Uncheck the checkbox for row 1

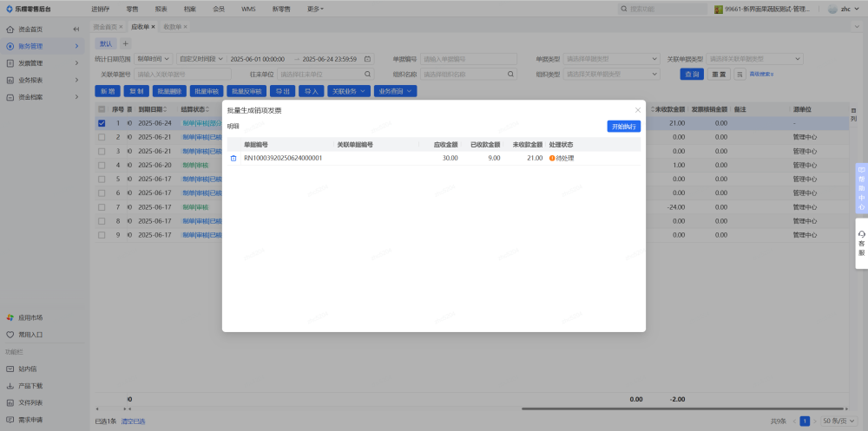point(102,123)
